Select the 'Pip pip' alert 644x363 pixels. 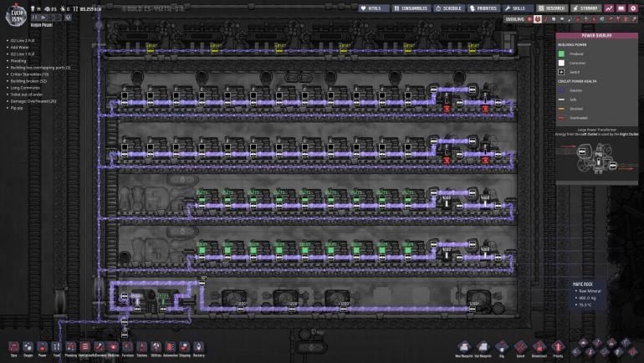(17, 108)
